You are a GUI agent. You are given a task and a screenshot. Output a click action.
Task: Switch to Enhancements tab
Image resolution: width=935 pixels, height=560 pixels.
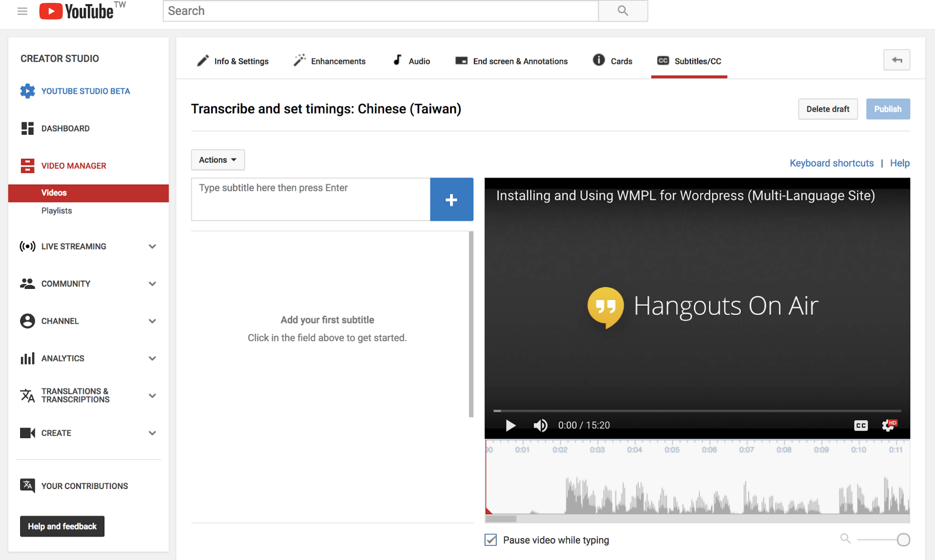329,61
